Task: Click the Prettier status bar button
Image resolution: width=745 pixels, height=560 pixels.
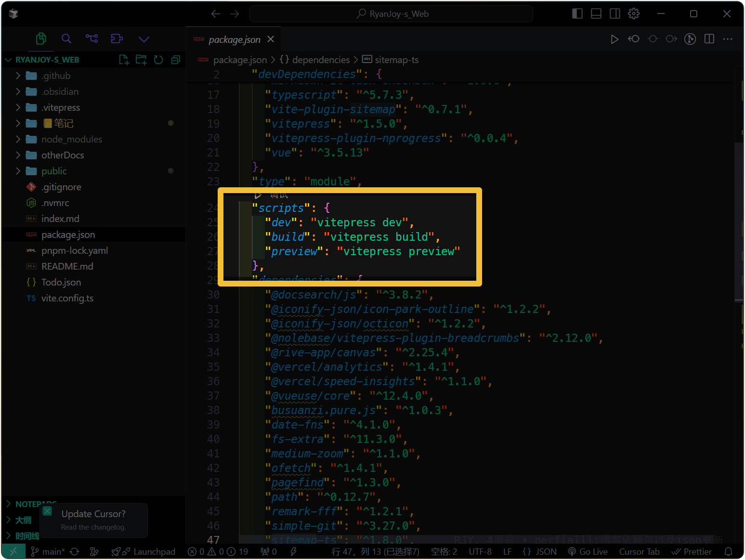Action: click(692, 551)
